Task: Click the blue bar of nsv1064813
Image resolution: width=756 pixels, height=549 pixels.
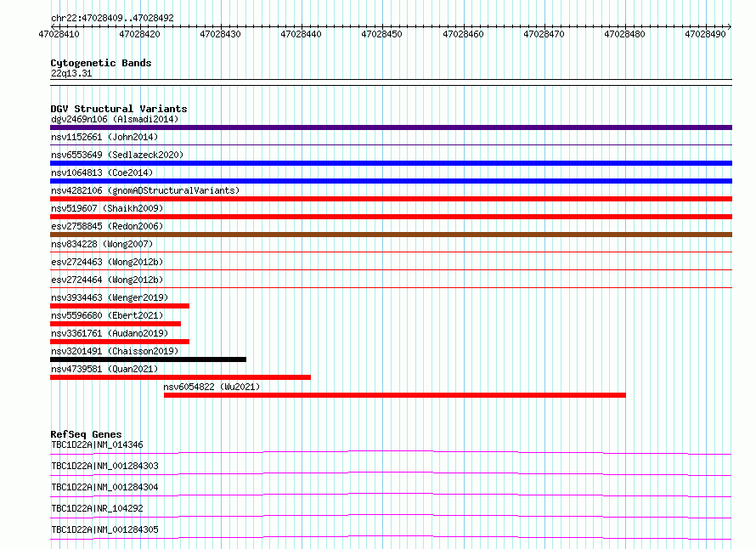Action: click(x=391, y=181)
